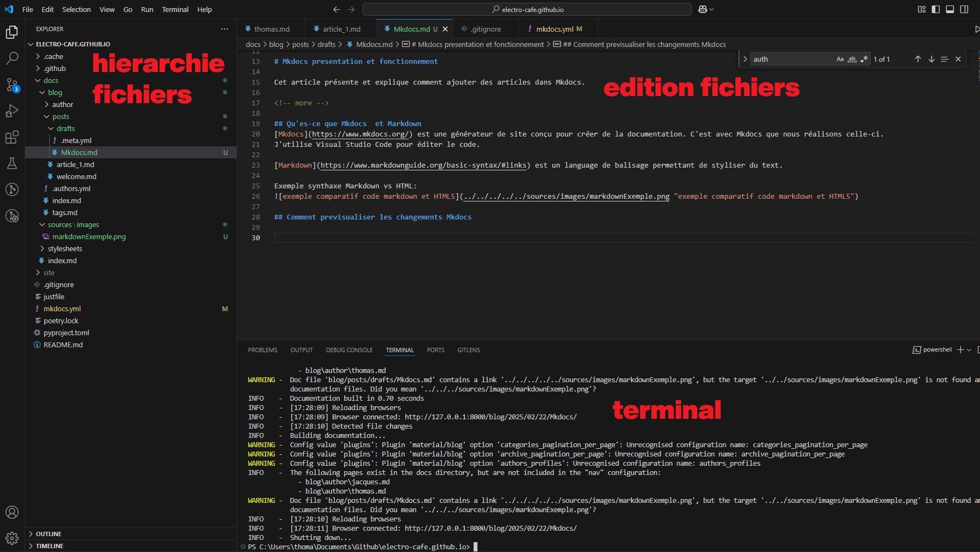Toggle Use Regular Expression in find

tap(864, 59)
